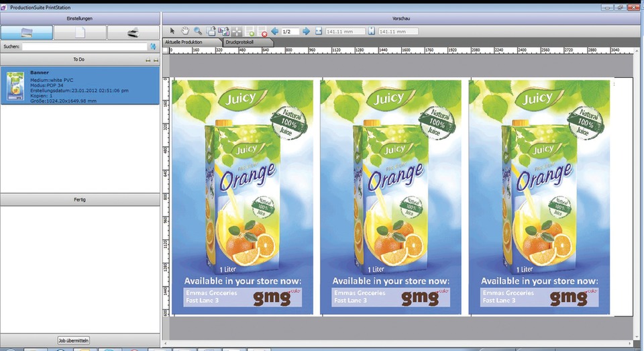Click the Einstellungen panel header
Image resolution: width=644 pixels, height=351 pixels.
coord(80,19)
